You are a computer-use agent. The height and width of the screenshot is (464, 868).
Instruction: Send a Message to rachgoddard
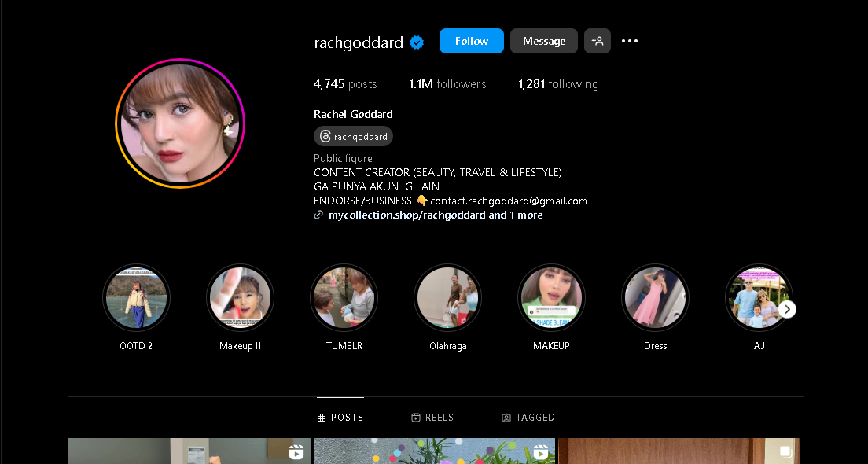(544, 41)
